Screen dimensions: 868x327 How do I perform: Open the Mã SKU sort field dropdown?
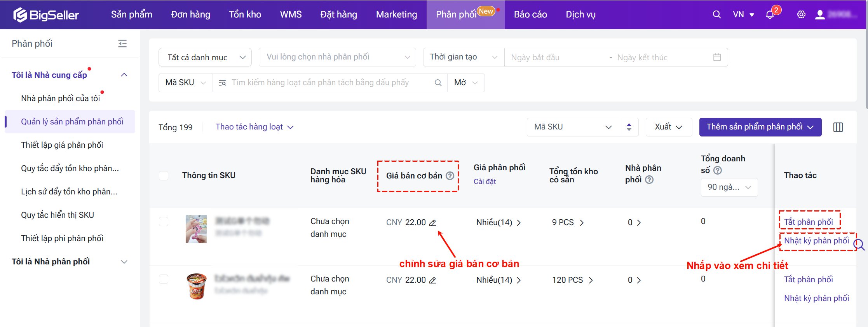click(573, 127)
